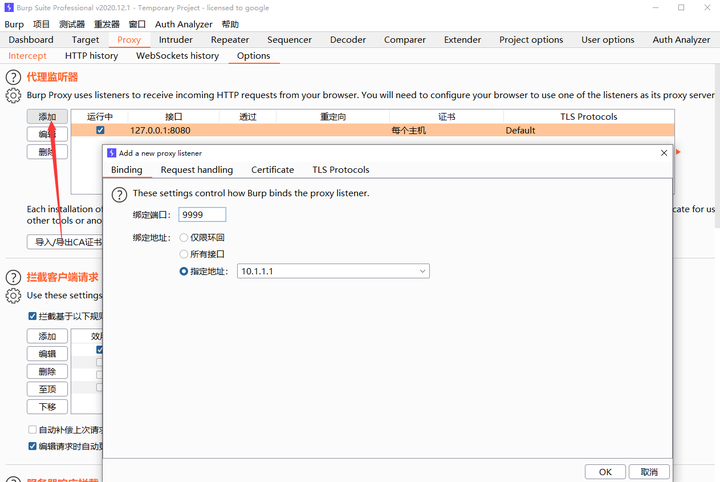Switch to Sequencer tab
The height and width of the screenshot is (482, 720).
pos(289,40)
